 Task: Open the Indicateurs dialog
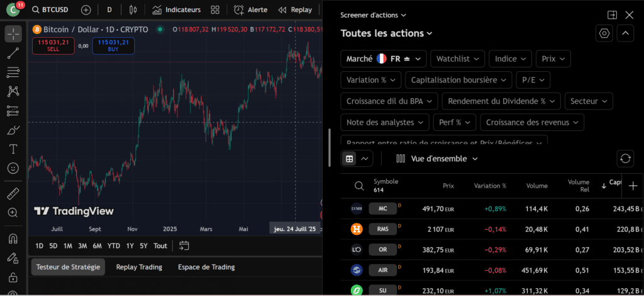click(176, 10)
